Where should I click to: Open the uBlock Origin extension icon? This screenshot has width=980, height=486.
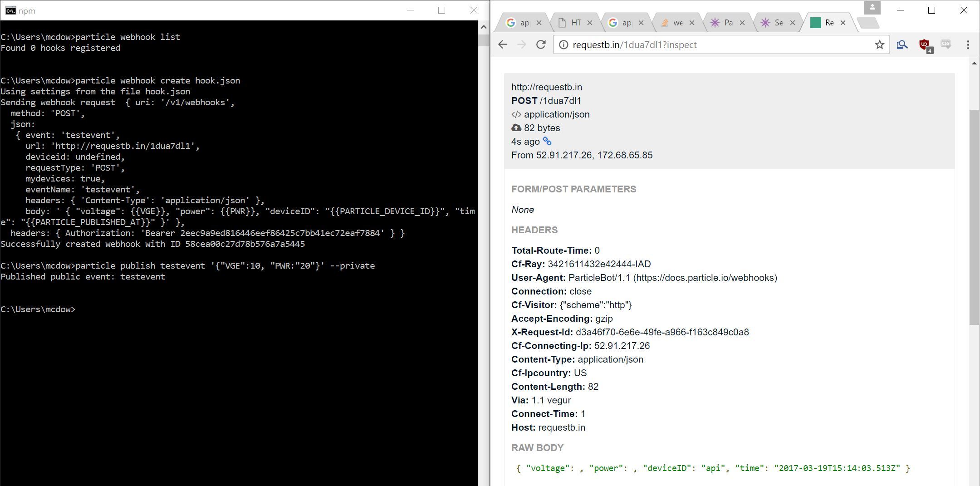925,45
